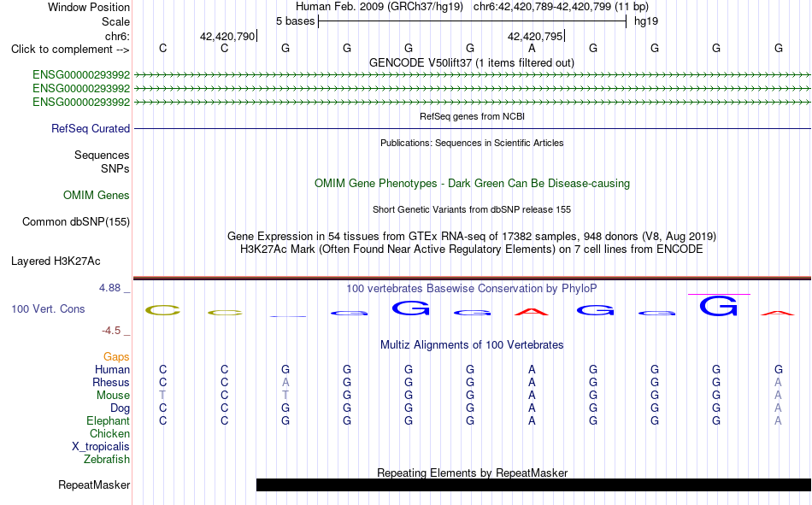Click the black RepeatMasker element bar
Image resolution: width=812 pixels, height=505 pixels.
coord(533,484)
